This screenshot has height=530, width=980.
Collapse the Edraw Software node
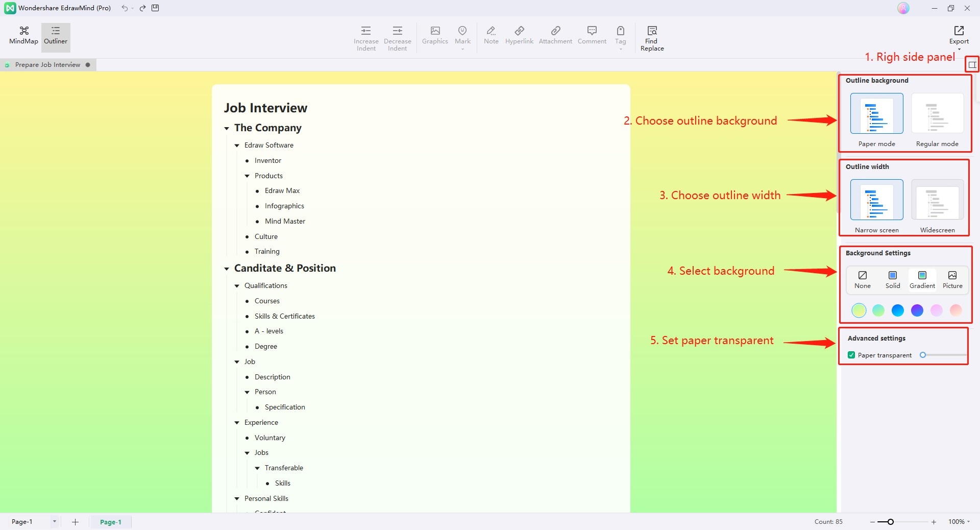(237, 146)
